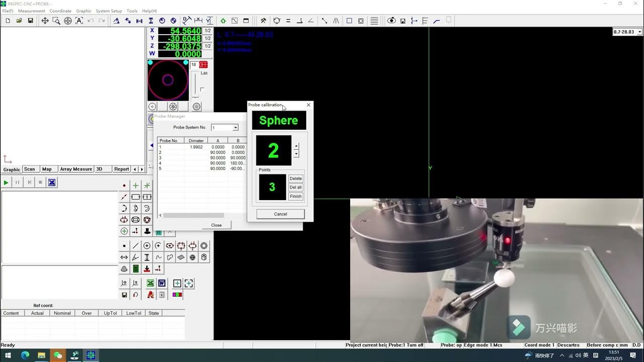Select probe row 1 with diameter 1.9902
This screenshot has height=362, width=644.
tap(201, 147)
